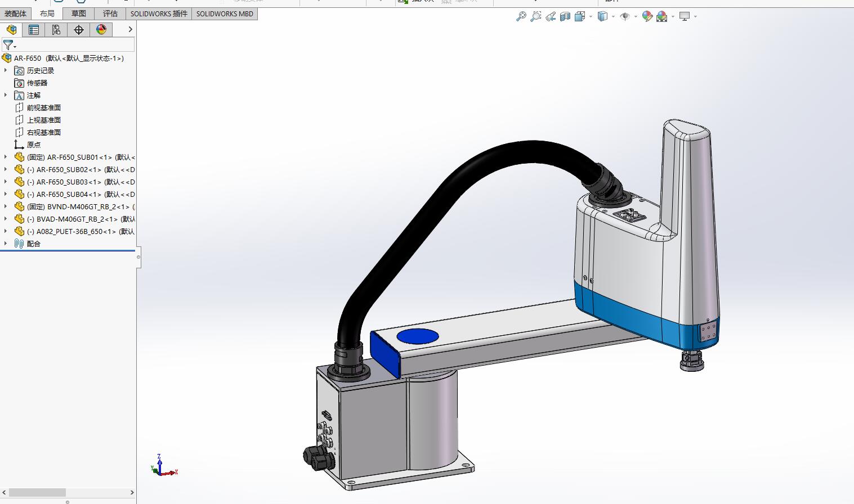Click the Display Style cube icon
This screenshot has height=504, width=854.
pos(602,16)
